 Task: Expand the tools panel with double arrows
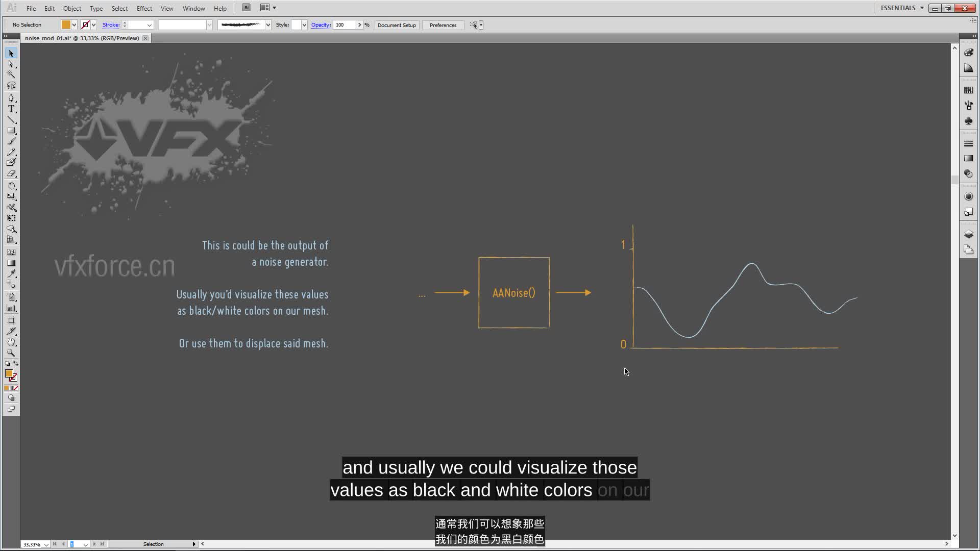tap(6, 36)
